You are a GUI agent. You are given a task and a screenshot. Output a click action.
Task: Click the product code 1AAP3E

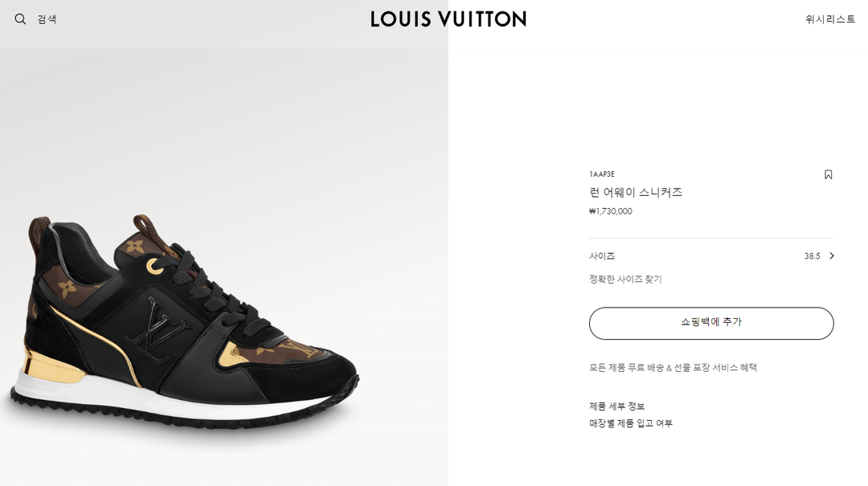(602, 174)
